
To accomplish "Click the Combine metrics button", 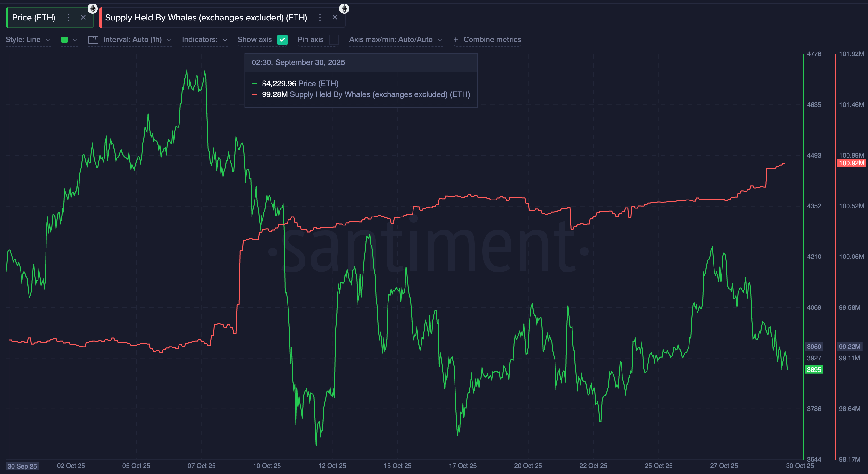I will pyautogui.click(x=492, y=39).
